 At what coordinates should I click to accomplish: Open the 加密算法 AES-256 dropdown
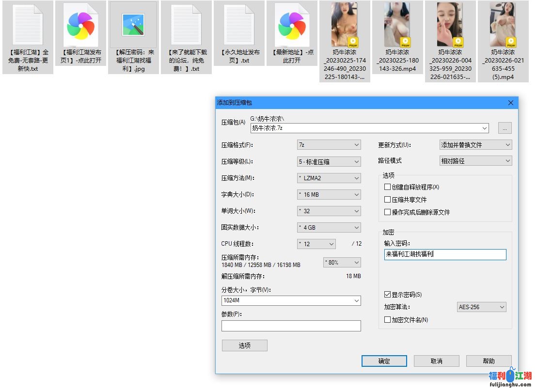(481, 307)
